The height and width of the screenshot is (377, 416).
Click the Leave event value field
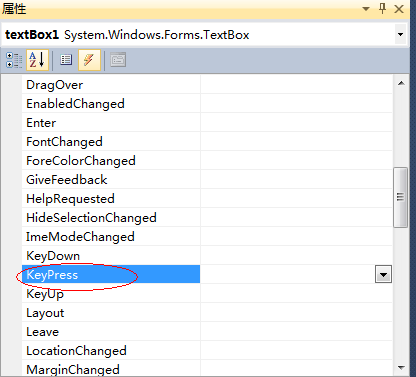297,332
